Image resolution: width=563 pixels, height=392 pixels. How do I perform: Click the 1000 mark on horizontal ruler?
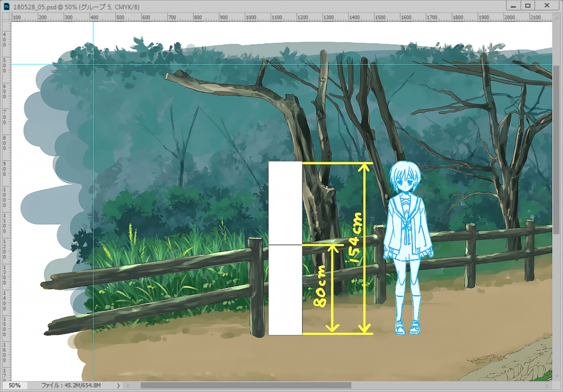pos(251,17)
